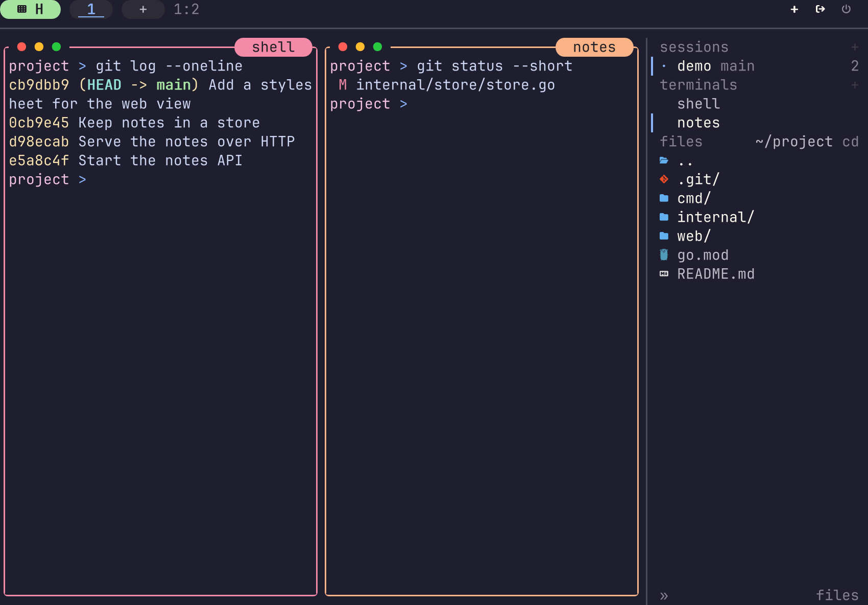
Task: Click the green H mode badge
Action: point(30,9)
